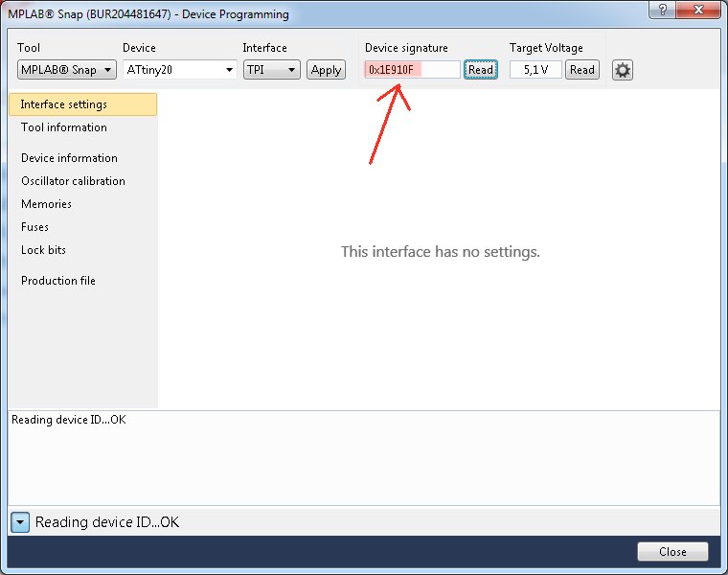Click the status bar text Reading device ID...OK
This screenshot has height=575, width=728.
pyautogui.click(x=107, y=522)
